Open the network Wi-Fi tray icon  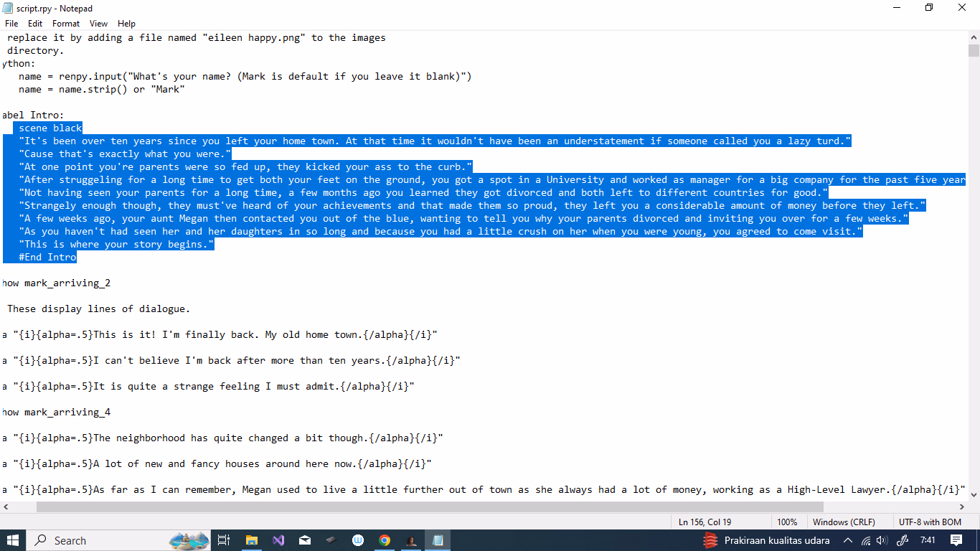866,540
